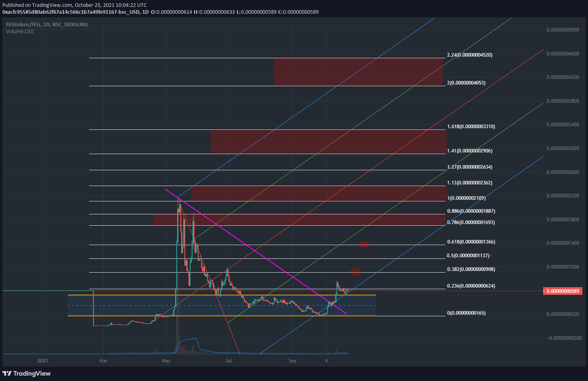Click the red ellipse marker near the 0.618 level
Image resolution: width=588 pixels, height=381 pixels.
(x=364, y=245)
